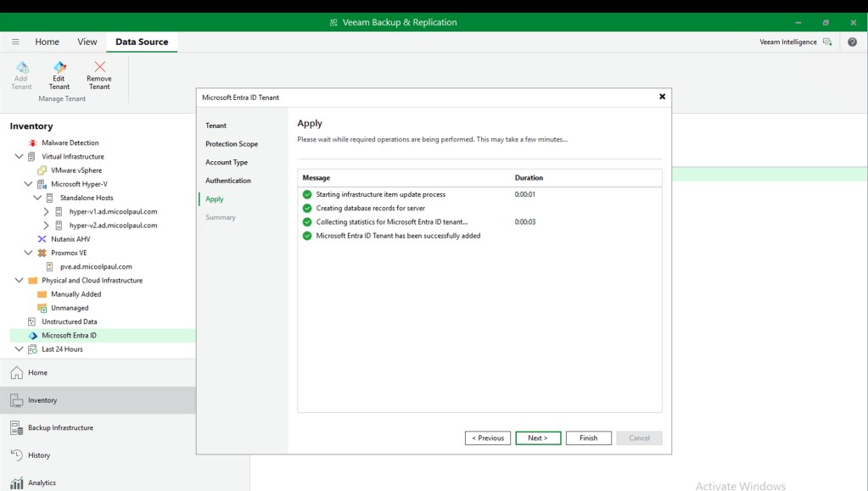This screenshot has width=868, height=491.
Task: Switch to the Home ribbon tab
Action: point(47,42)
